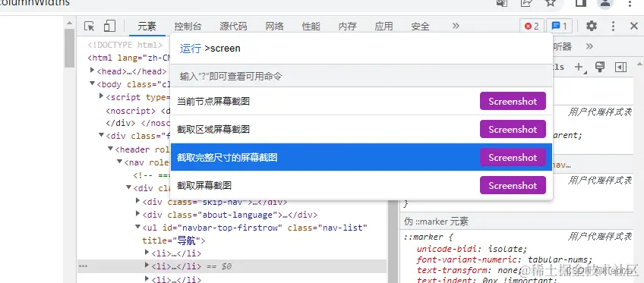Switch to the 安全 tab

[x=420, y=27]
